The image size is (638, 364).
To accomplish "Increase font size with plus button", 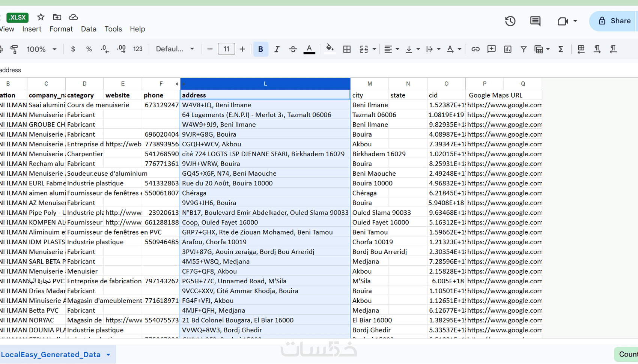I will tap(242, 49).
